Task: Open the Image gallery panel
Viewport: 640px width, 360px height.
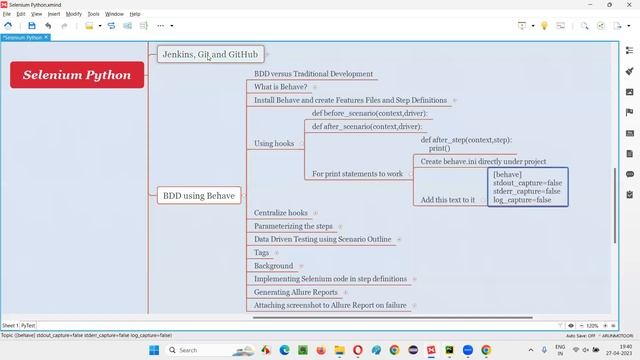Action: tap(630, 92)
